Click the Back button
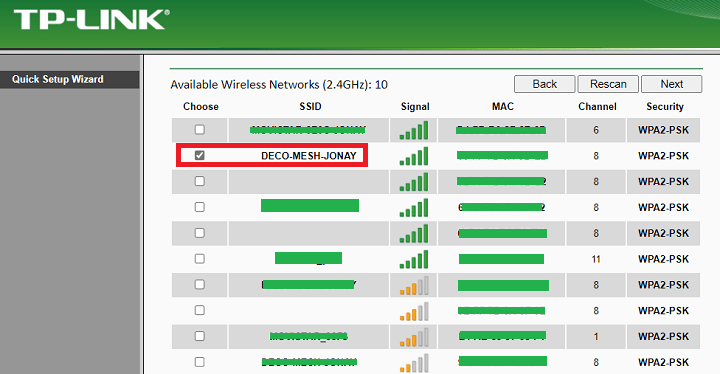The width and height of the screenshot is (720, 374). click(545, 84)
